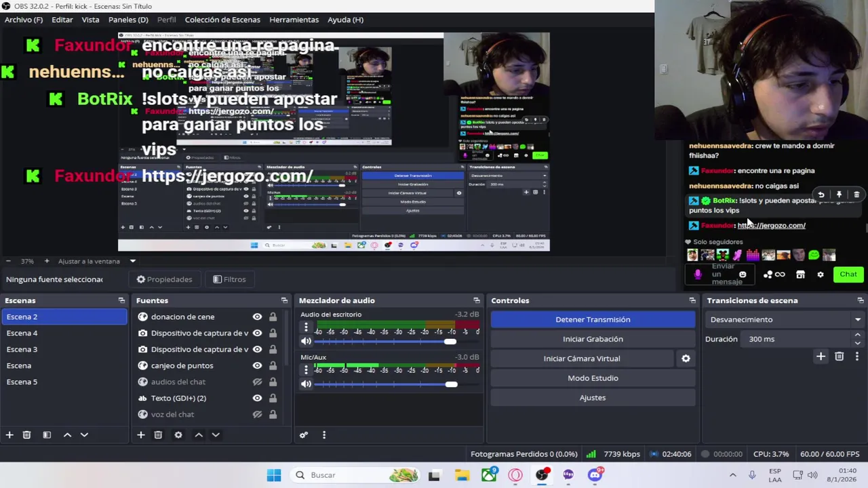The width and height of the screenshot is (868, 488).
Task: Open Colección de Escenas menu
Action: [222, 20]
